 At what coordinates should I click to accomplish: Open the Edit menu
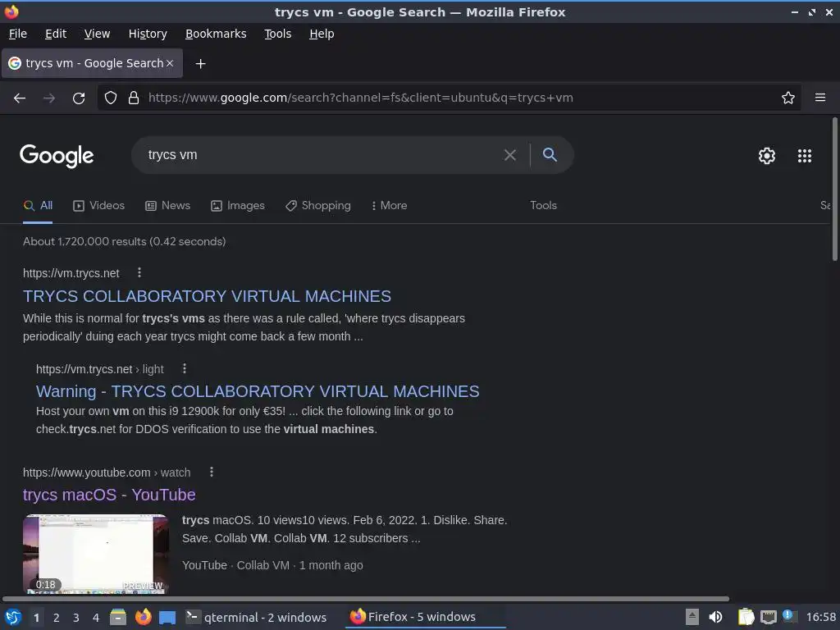coord(56,34)
